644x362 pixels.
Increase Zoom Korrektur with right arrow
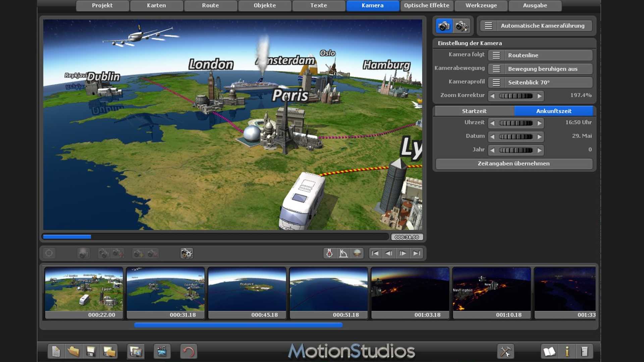pyautogui.click(x=539, y=96)
